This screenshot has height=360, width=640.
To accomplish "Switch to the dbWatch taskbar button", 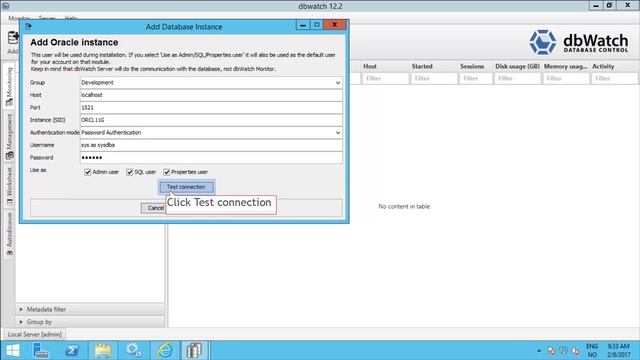I will pyautogui.click(x=195, y=350).
